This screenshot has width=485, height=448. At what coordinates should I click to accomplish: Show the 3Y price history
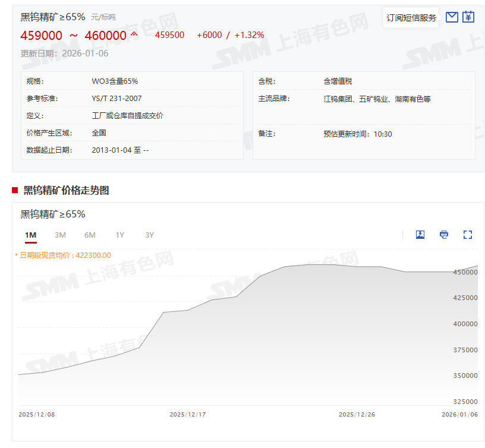[x=149, y=235]
